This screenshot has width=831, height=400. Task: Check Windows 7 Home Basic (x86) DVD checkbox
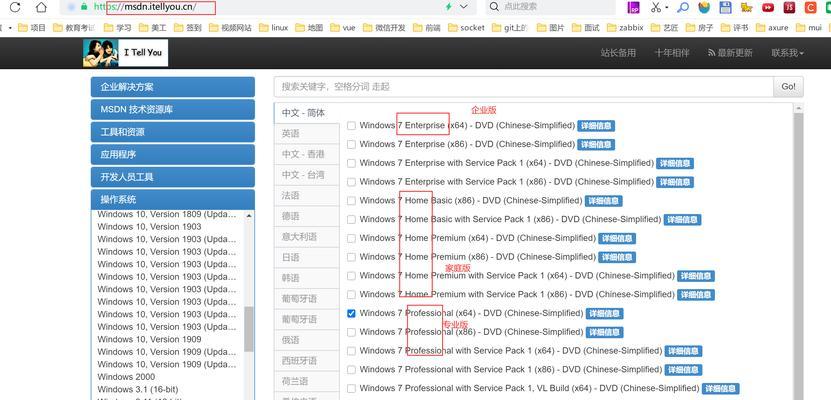(351, 201)
